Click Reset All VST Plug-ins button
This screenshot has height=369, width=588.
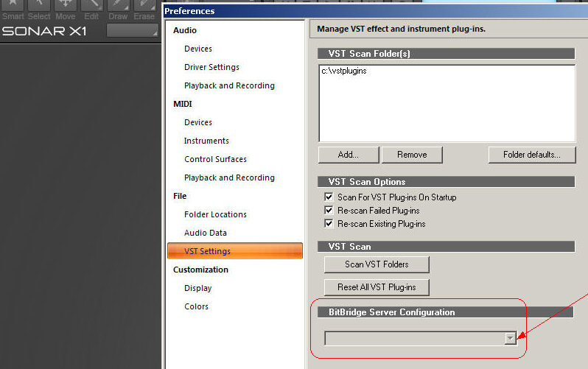[x=377, y=287]
